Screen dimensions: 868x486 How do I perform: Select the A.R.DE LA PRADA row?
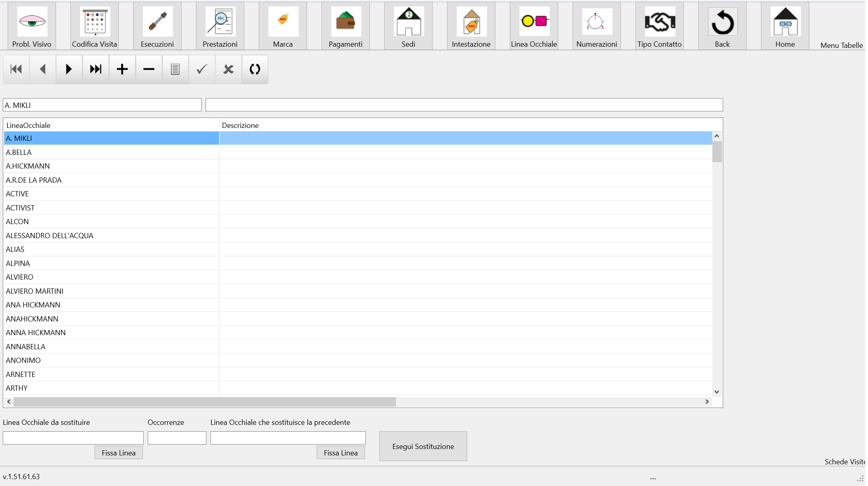click(x=358, y=180)
